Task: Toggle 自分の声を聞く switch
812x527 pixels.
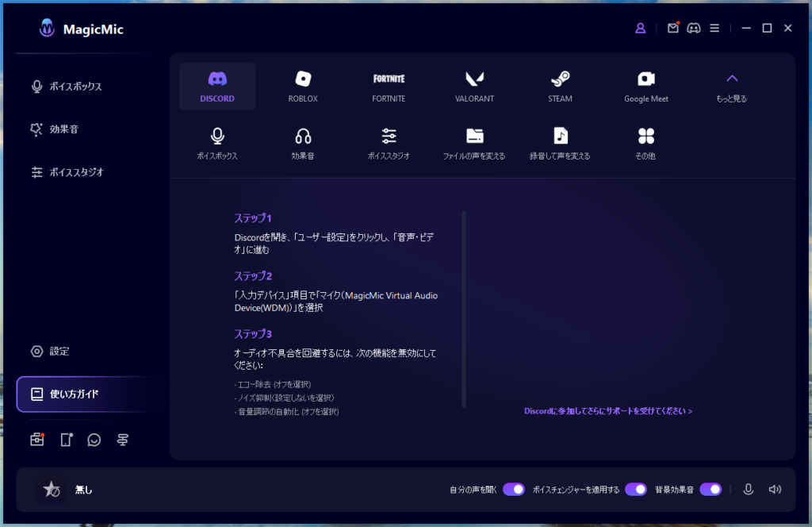Action: pyautogui.click(x=514, y=489)
